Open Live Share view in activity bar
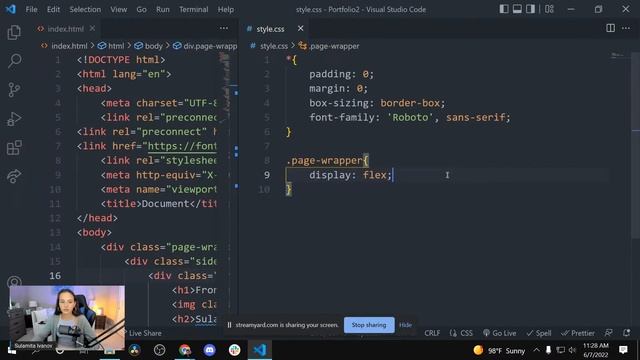Image resolution: width=640 pixels, height=360 pixels. 14,176
